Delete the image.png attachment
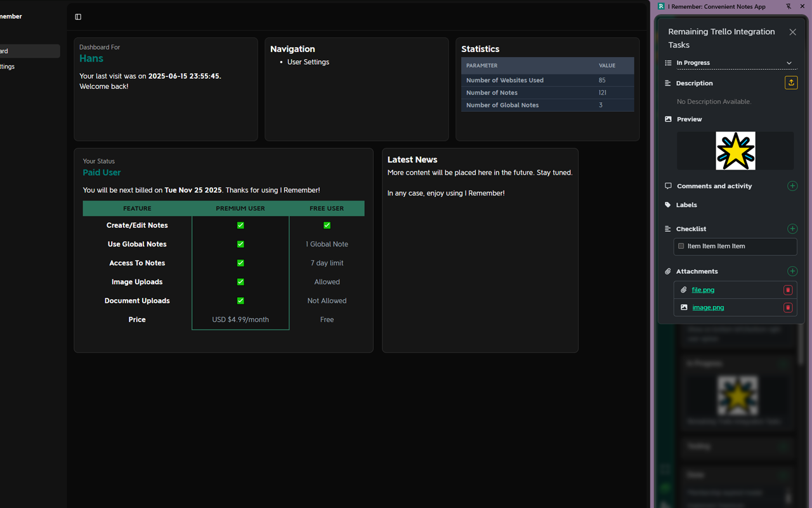812x508 pixels. click(788, 307)
